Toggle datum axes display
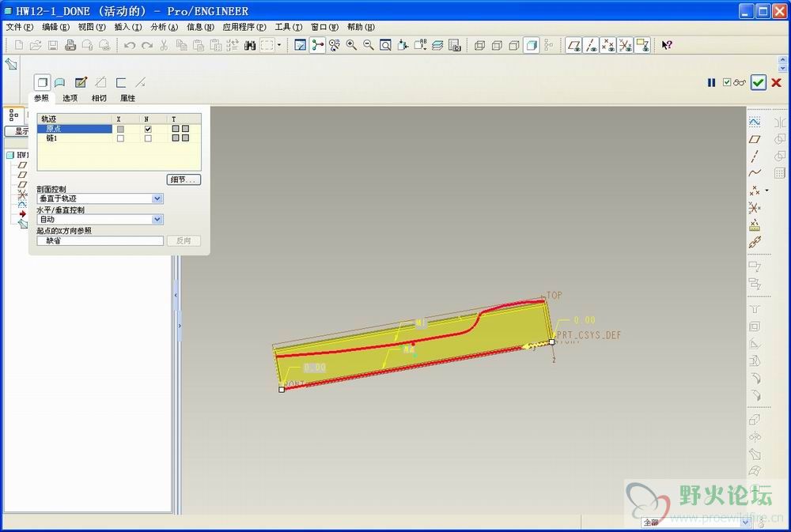This screenshot has height=532, width=791. pos(591,45)
